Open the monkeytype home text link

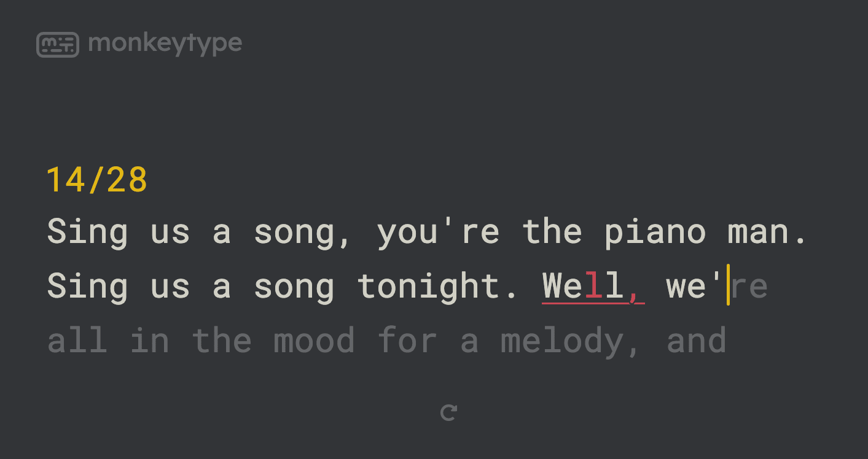(165, 44)
